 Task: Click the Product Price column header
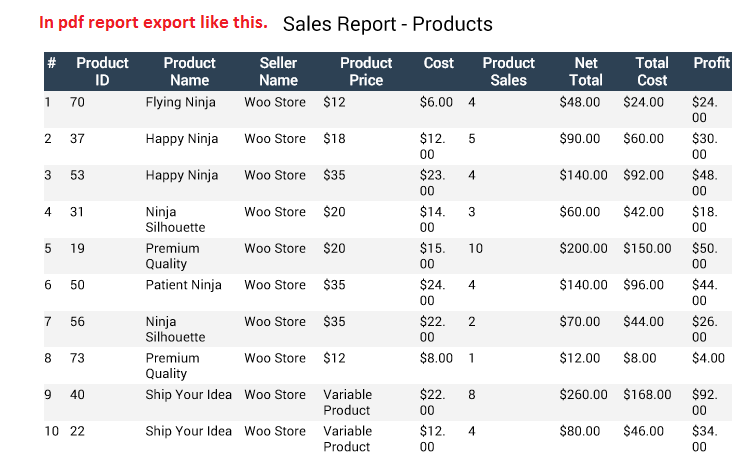(x=366, y=71)
